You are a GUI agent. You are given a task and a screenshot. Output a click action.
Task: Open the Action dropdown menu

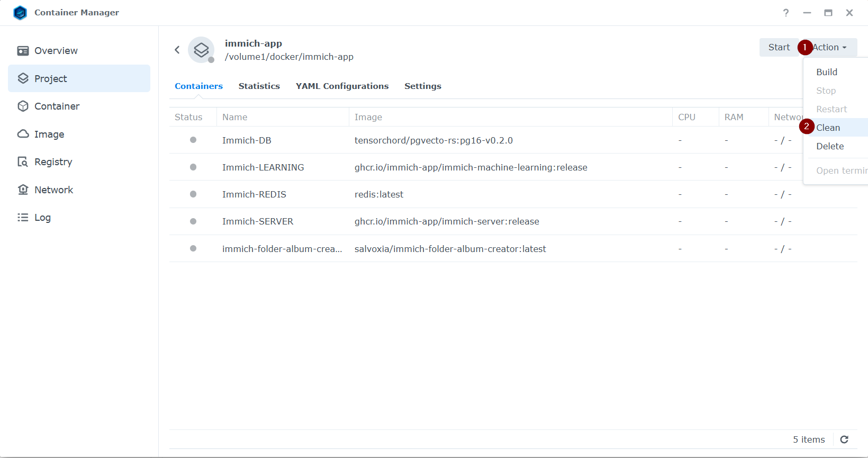click(x=829, y=47)
